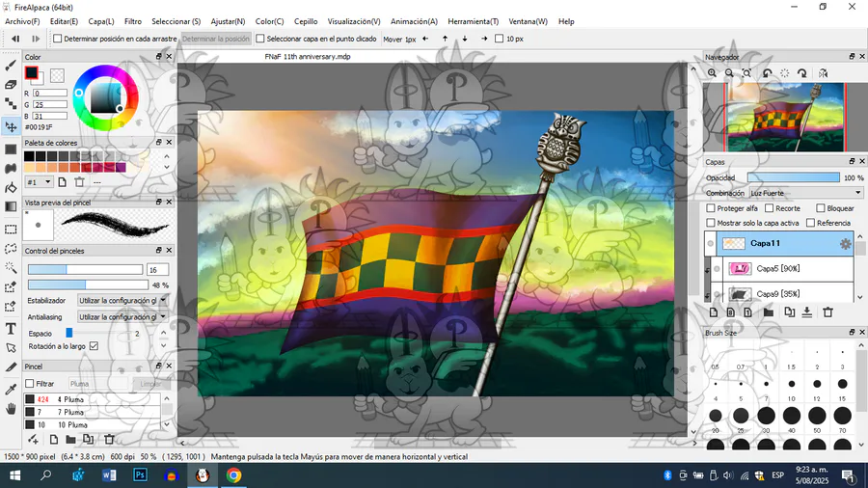
Task: Enable Seleccionar capa en el punto clicado
Action: click(x=260, y=39)
